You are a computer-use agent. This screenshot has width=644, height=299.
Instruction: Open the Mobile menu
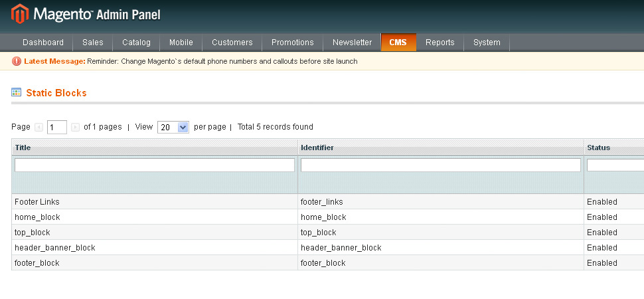[x=181, y=43]
